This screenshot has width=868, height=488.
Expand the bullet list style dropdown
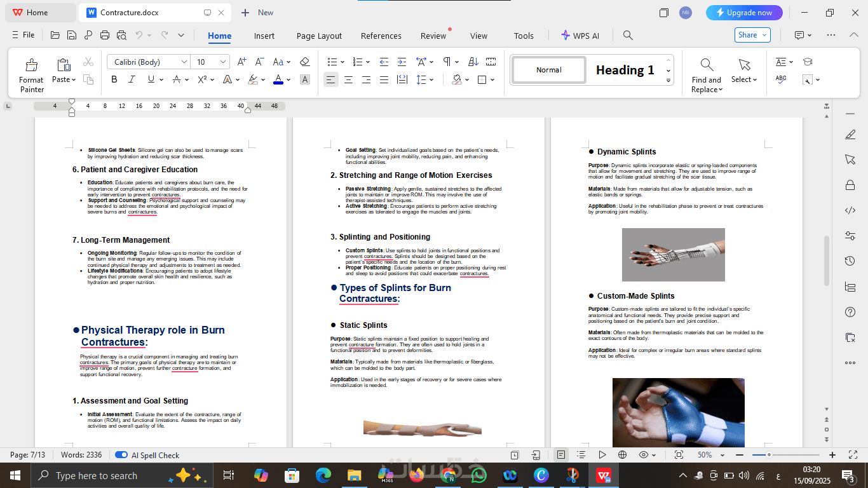(x=342, y=62)
